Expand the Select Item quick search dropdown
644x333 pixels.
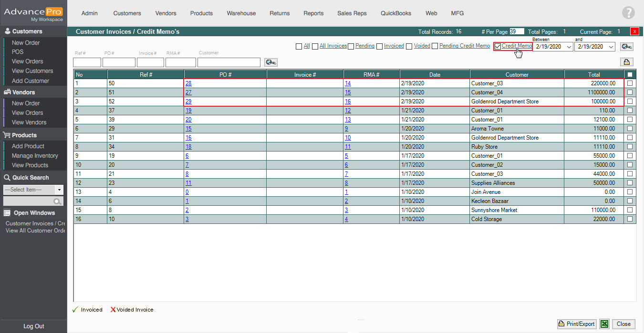click(59, 190)
